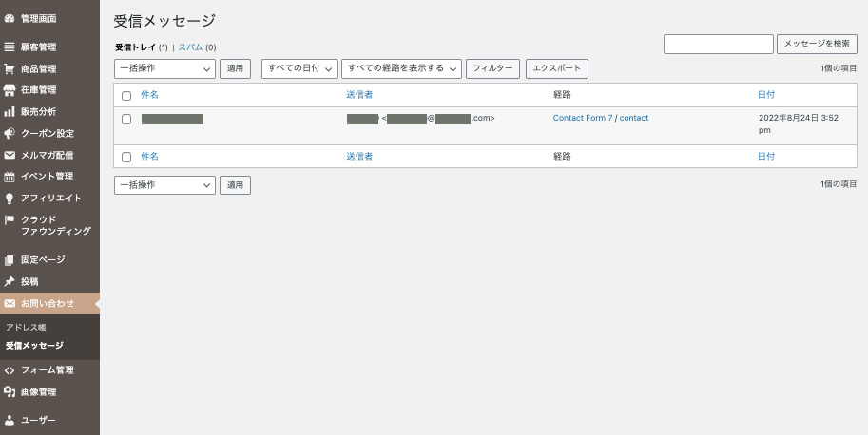Toggle the select-all checkbox in table footer
Screen dimensions: 868x435
click(126, 157)
